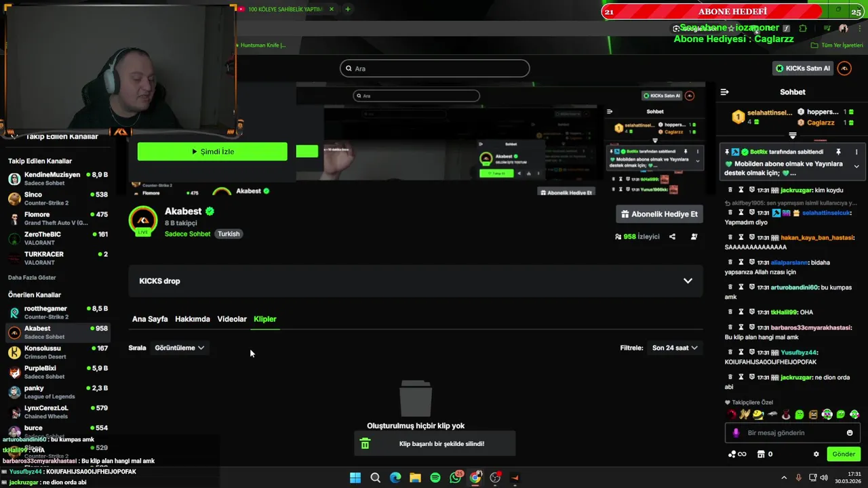Open the new browser tab plus button
The width and height of the screenshot is (868, 488).
point(347,9)
